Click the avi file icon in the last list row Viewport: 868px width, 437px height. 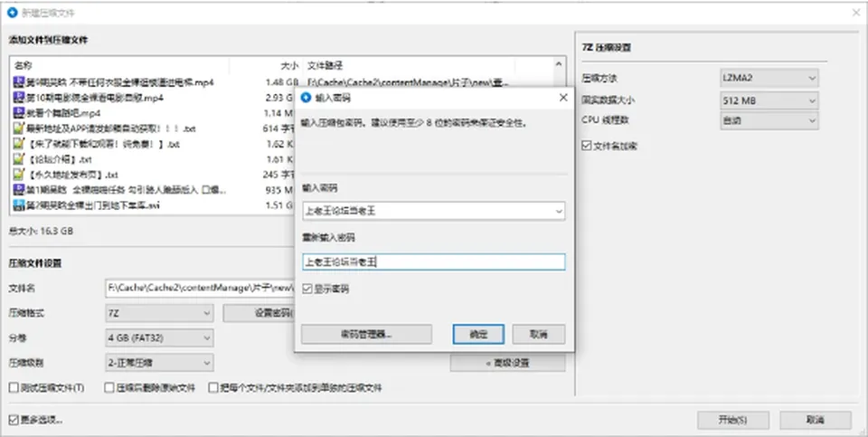click(x=19, y=205)
